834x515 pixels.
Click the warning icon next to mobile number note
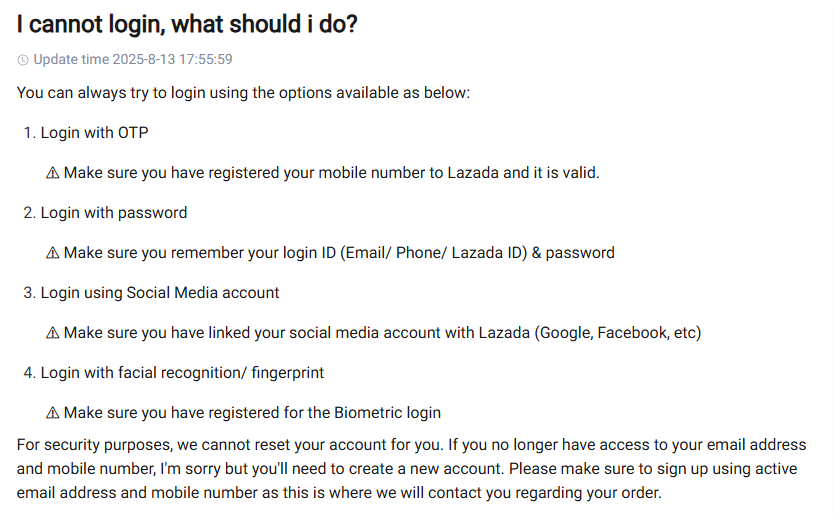click(x=53, y=173)
